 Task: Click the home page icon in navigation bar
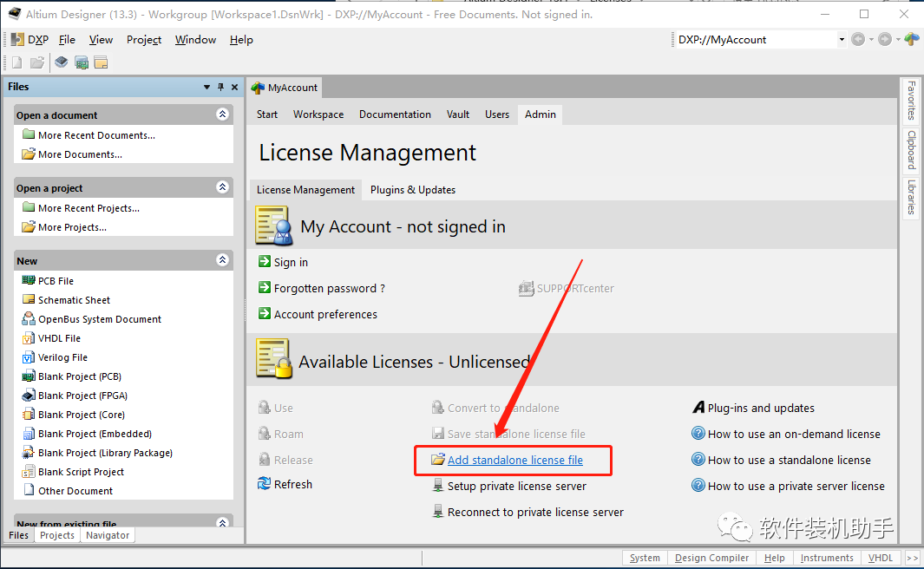912,39
